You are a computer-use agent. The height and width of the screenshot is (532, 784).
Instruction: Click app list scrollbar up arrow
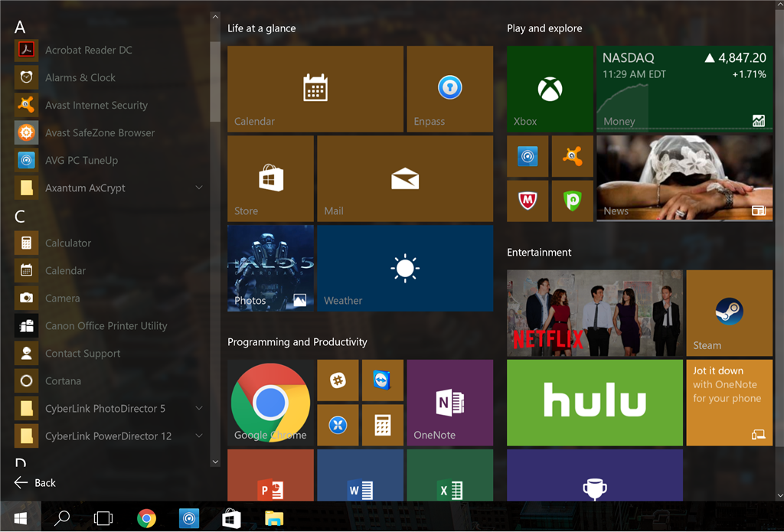[x=215, y=17]
